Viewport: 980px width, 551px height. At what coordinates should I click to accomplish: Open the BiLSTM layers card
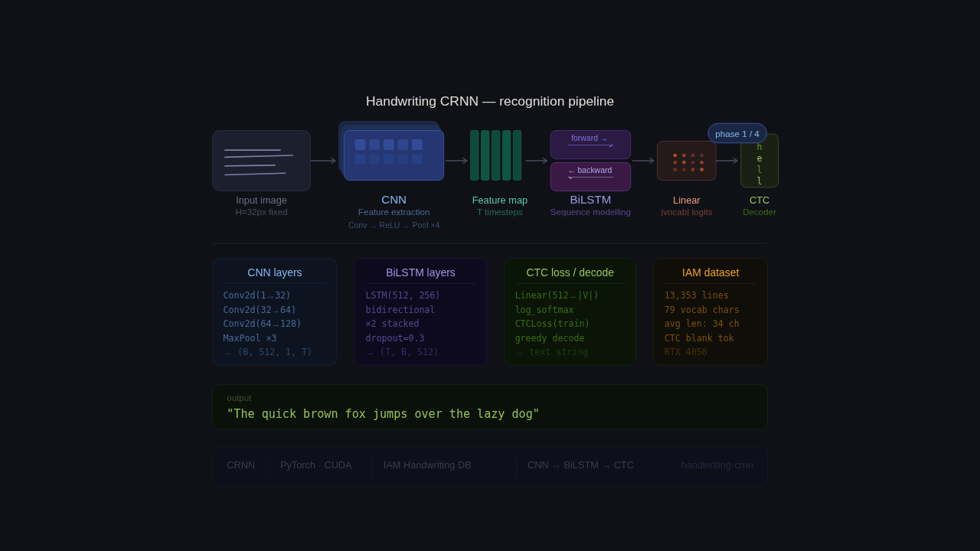420,311
